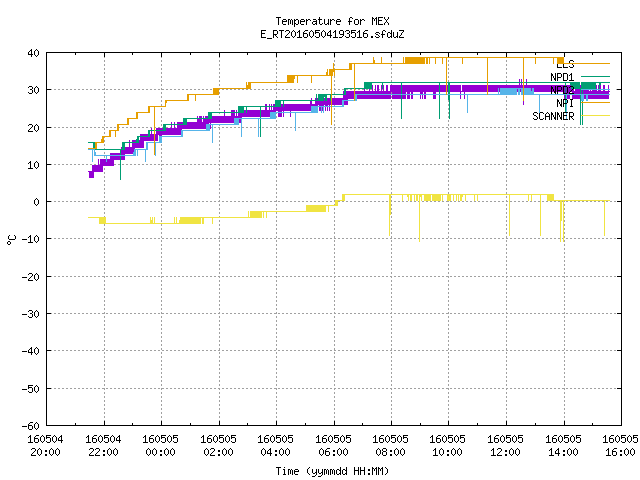Click the '°C' y-axis unit label

point(11,240)
